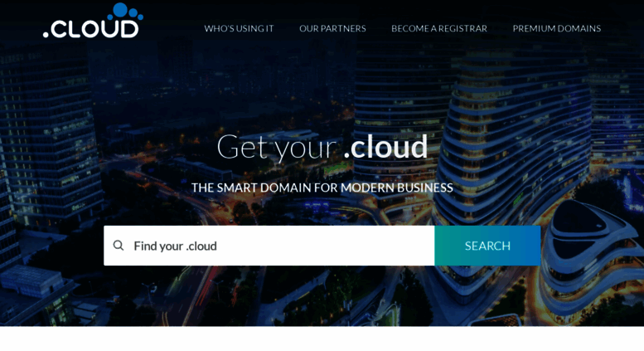This screenshot has height=351, width=644.
Task: Click the thin 'Get your' heading text
Action: click(x=277, y=147)
